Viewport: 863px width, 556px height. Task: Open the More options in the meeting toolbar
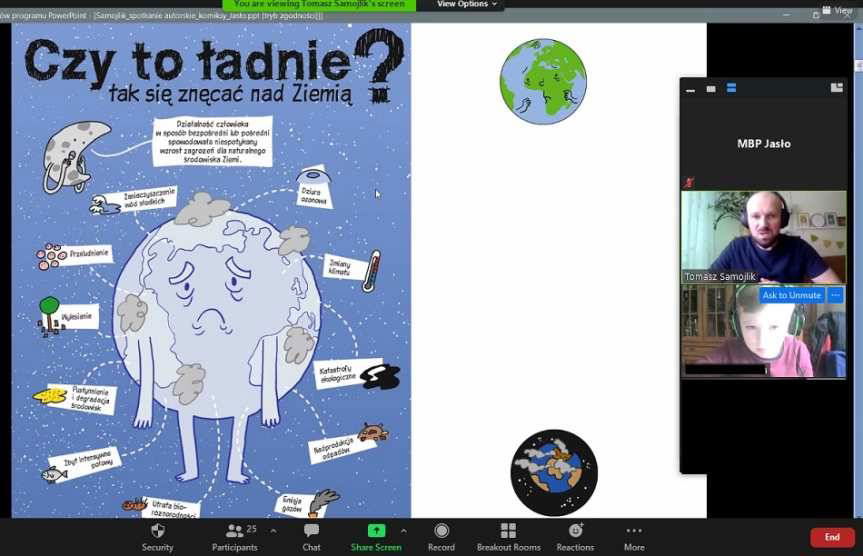(634, 535)
